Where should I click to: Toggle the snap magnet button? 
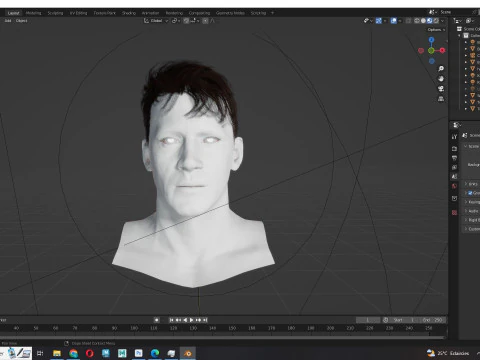tap(186, 21)
